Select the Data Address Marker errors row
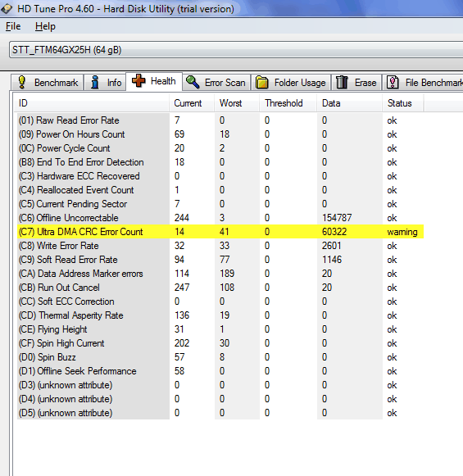Viewport: 463px width, 476px height. click(x=220, y=274)
